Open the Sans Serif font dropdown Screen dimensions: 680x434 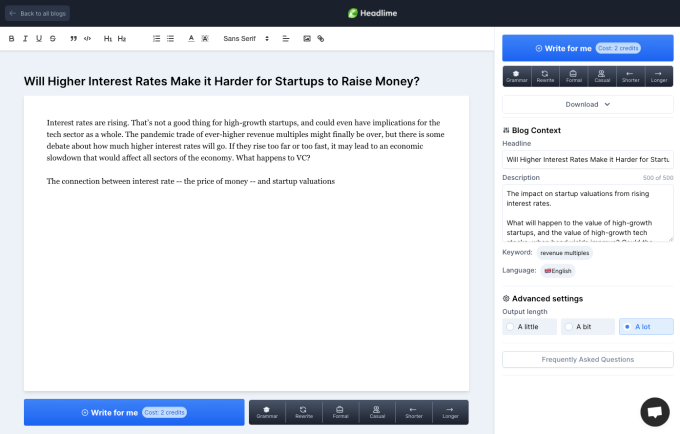tap(244, 38)
